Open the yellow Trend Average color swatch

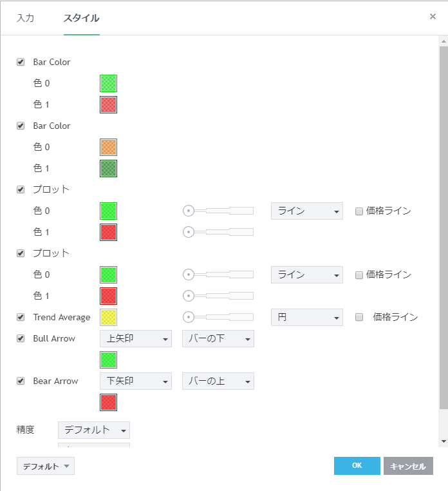pos(108,317)
